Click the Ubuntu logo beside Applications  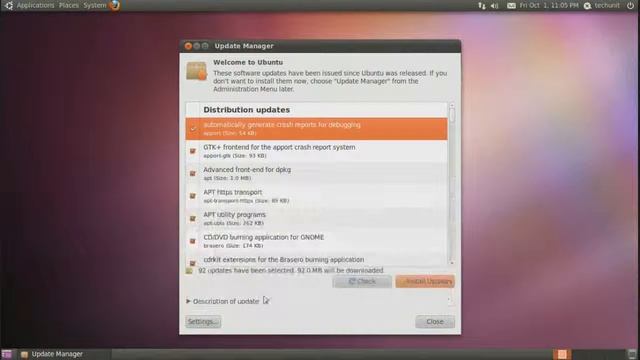9,5
